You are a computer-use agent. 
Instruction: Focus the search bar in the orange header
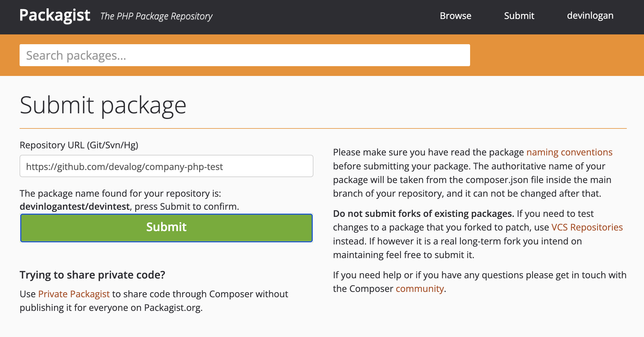(x=245, y=55)
